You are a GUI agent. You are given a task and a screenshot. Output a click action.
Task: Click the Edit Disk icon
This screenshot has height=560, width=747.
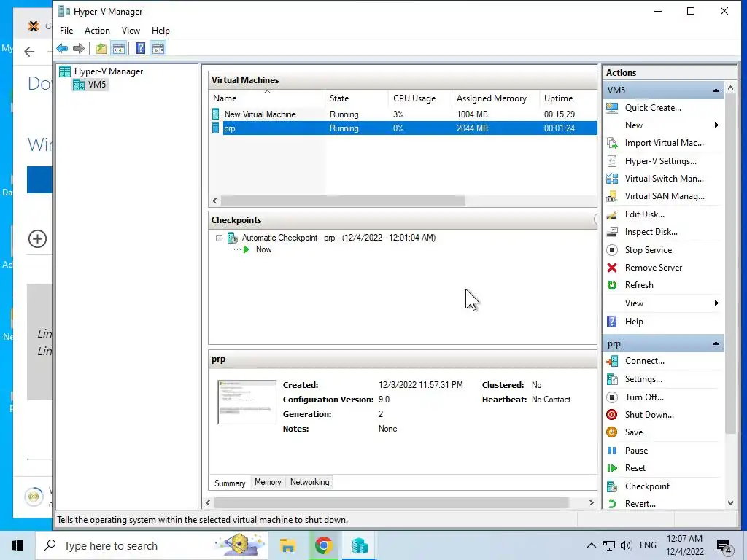[x=612, y=214]
